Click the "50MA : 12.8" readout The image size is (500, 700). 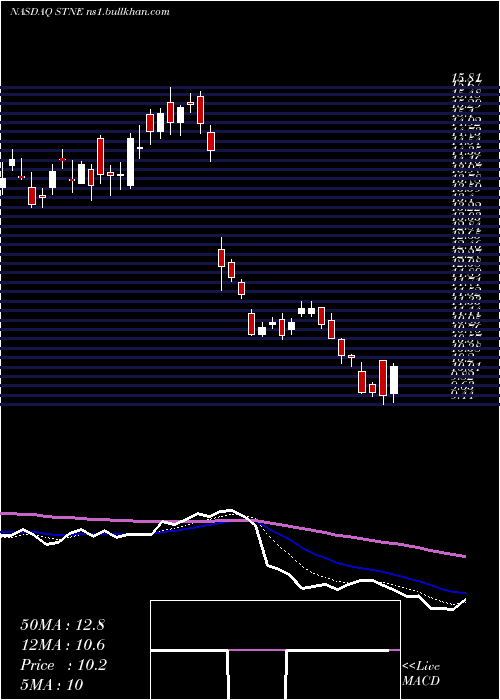click(x=62, y=625)
